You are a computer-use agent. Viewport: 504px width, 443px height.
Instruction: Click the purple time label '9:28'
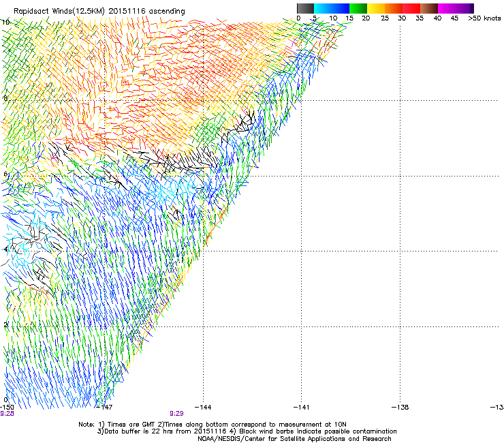(x=7, y=414)
